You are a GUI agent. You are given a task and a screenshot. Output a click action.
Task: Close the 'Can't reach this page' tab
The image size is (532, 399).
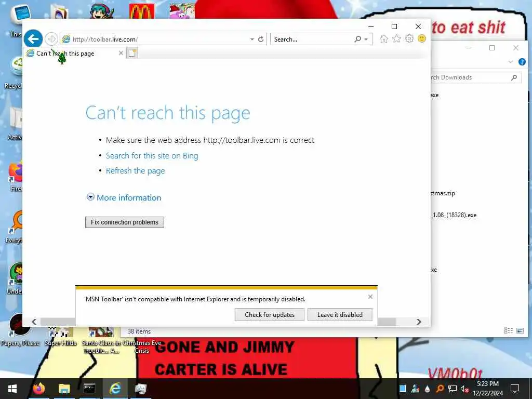[x=121, y=54]
